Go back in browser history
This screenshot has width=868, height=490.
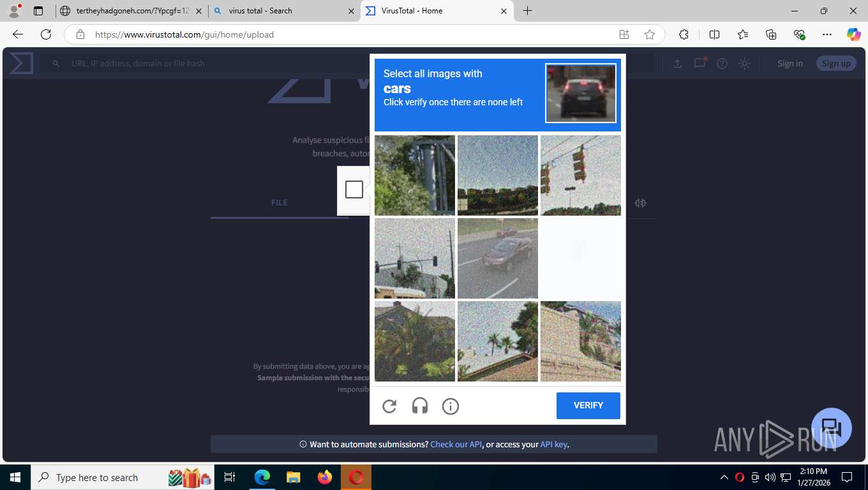[x=17, y=34]
